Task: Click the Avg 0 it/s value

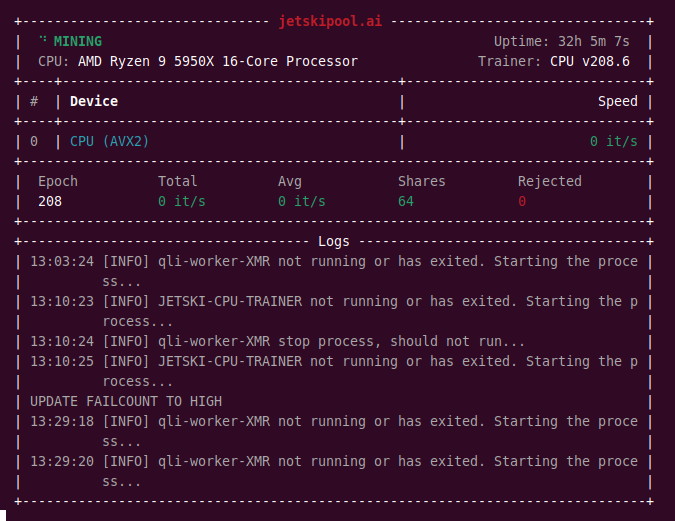Action: coord(302,201)
